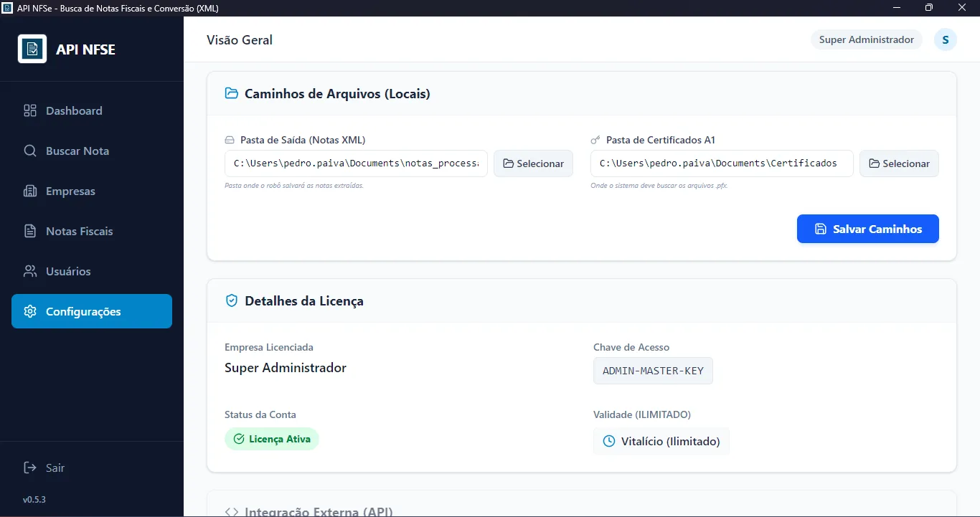Click the app icon in the title bar
The image size is (980, 517).
pos(8,8)
